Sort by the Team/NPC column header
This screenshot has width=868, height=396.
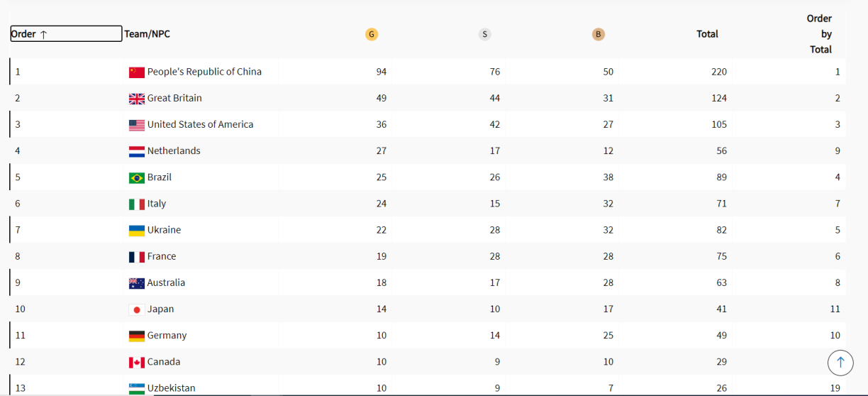click(147, 34)
